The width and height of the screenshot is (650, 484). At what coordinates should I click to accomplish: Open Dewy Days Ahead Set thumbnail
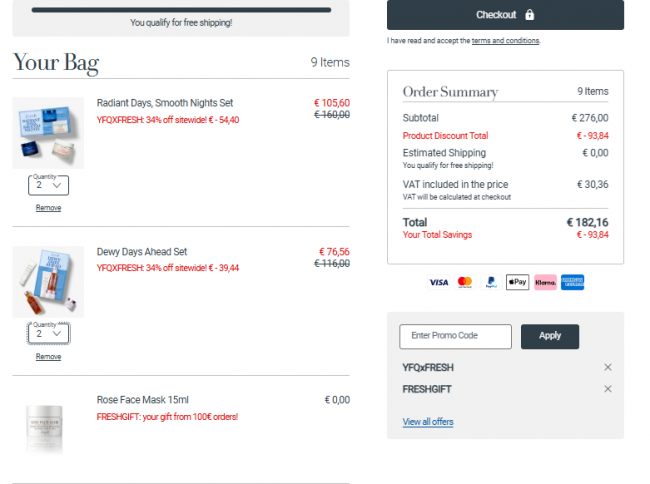click(x=48, y=282)
